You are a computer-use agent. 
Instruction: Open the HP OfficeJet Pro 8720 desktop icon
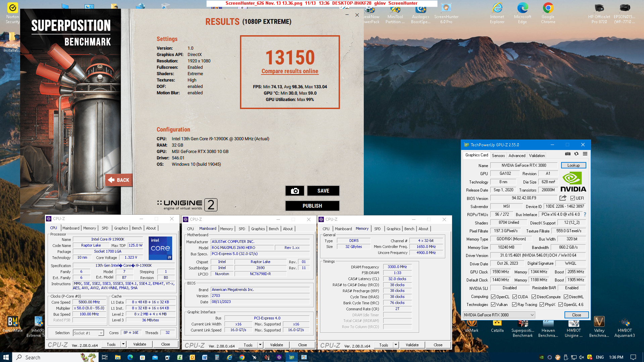pos(599,13)
